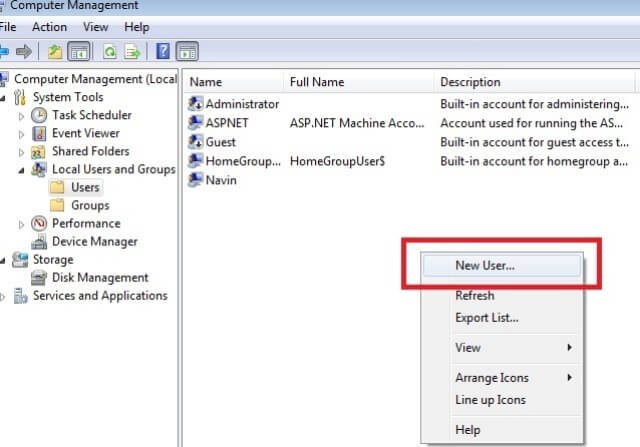Click the Event Viewer icon
The height and width of the screenshot is (447, 640).
pyautogui.click(x=39, y=133)
